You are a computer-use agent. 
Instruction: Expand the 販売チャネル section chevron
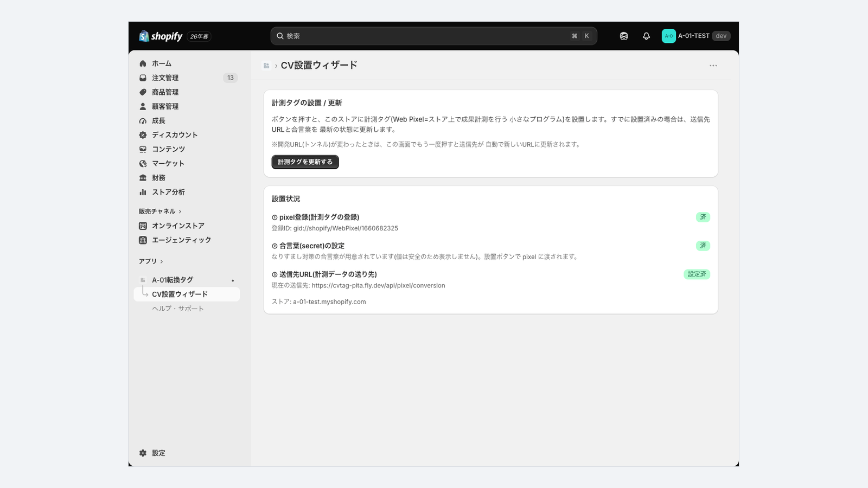[180, 211]
